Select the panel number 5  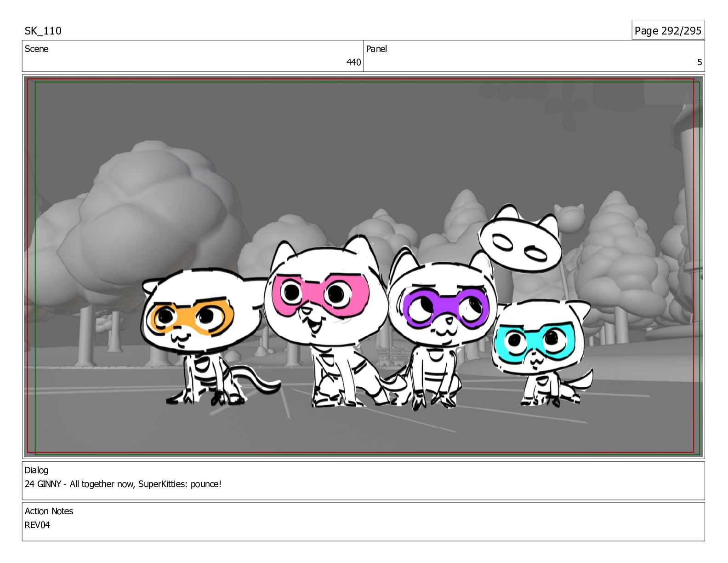(x=700, y=62)
